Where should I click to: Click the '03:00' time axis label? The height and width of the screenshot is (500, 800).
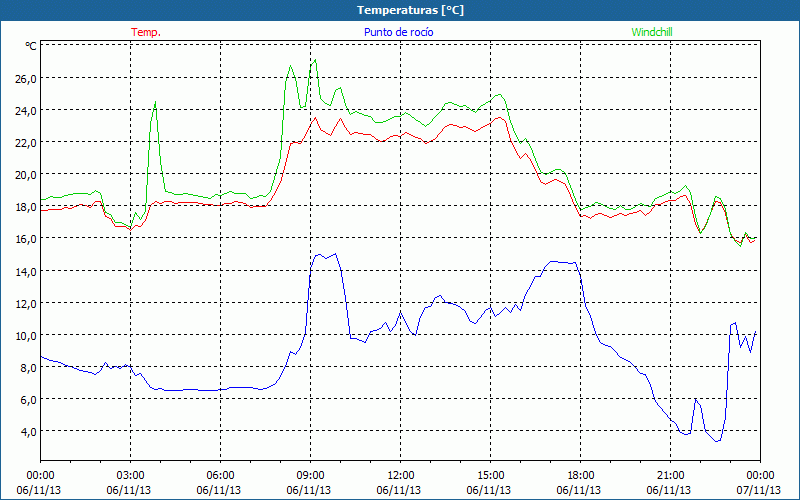[x=130, y=476]
